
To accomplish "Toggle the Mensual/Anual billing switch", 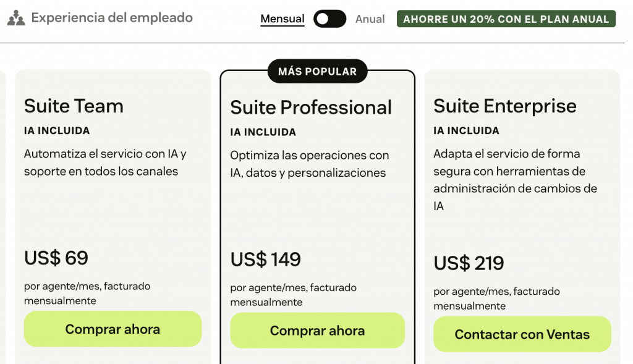I will [329, 19].
